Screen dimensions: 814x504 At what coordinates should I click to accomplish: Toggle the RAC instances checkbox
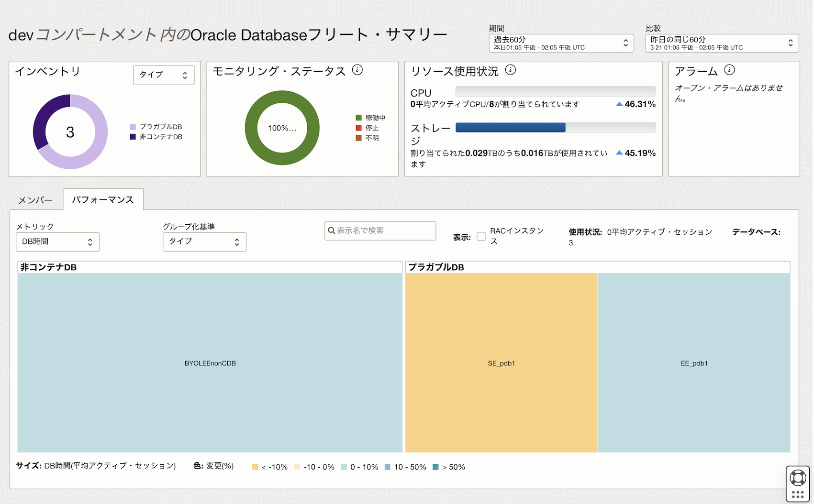481,236
